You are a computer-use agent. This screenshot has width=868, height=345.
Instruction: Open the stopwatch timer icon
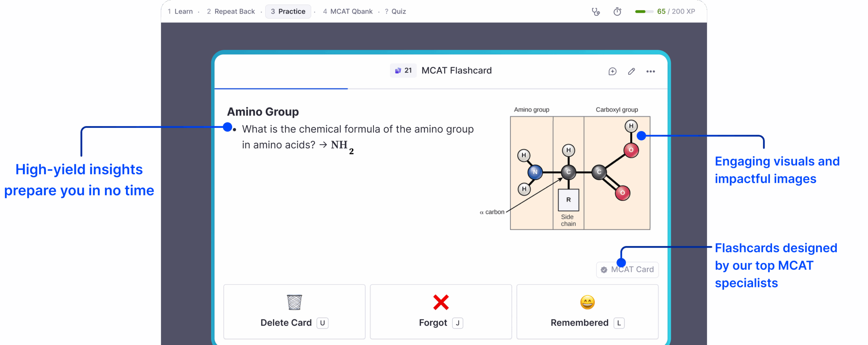(617, 12)
